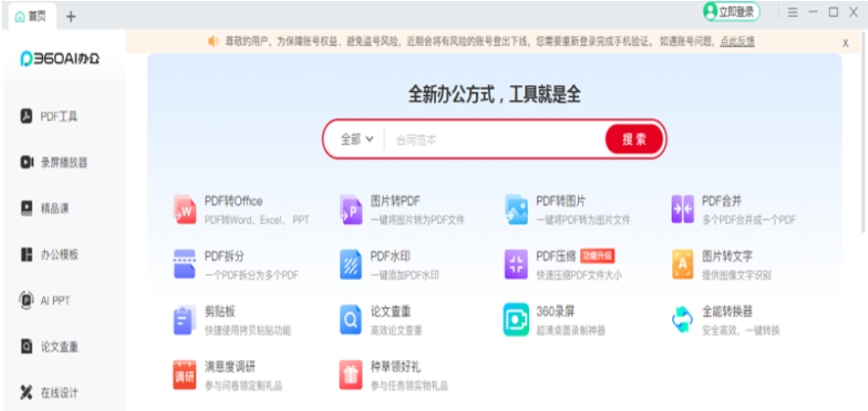Open the 剪贴板 tool icon
The image size is (868, 411).
point(185,320)
